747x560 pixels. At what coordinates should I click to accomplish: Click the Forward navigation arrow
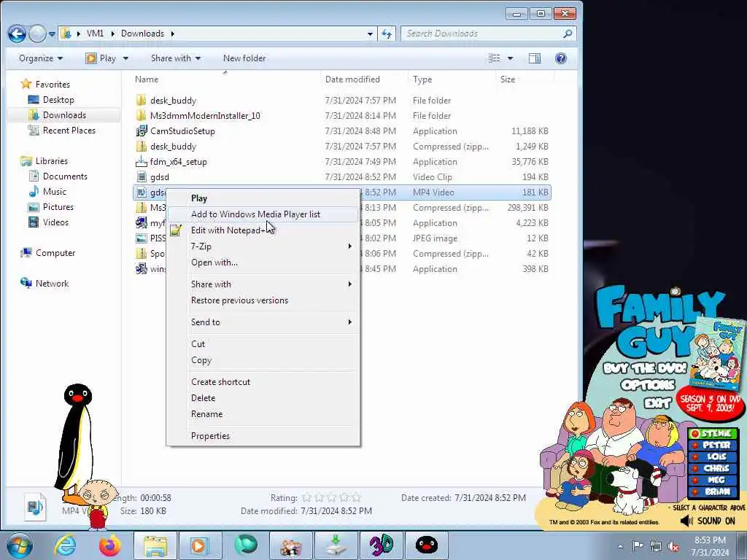(x=37, y=34)
